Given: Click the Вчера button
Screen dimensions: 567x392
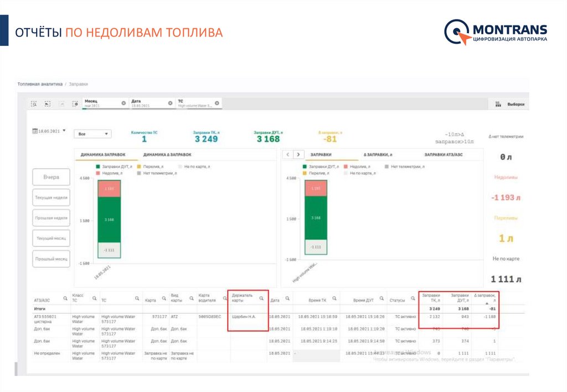Looking at the screenshot, I should click(50, 177).
